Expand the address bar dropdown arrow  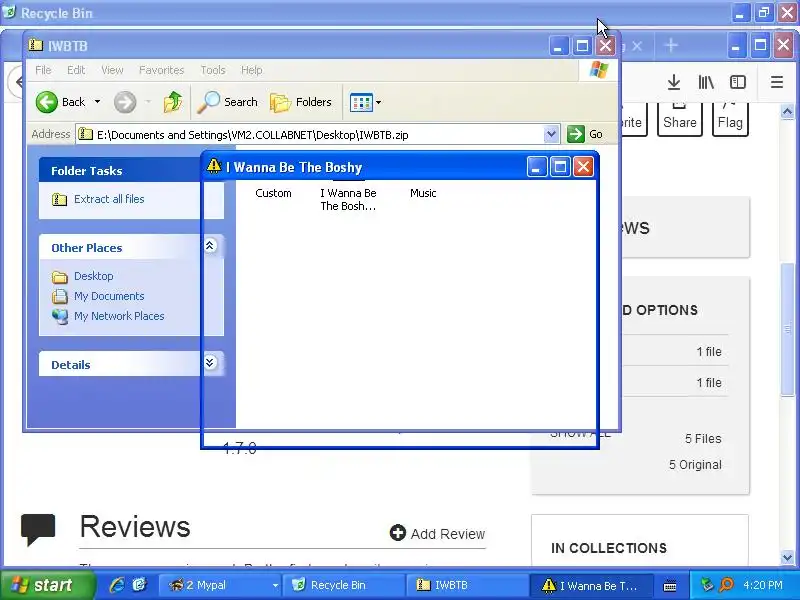[x=551, y=135]
